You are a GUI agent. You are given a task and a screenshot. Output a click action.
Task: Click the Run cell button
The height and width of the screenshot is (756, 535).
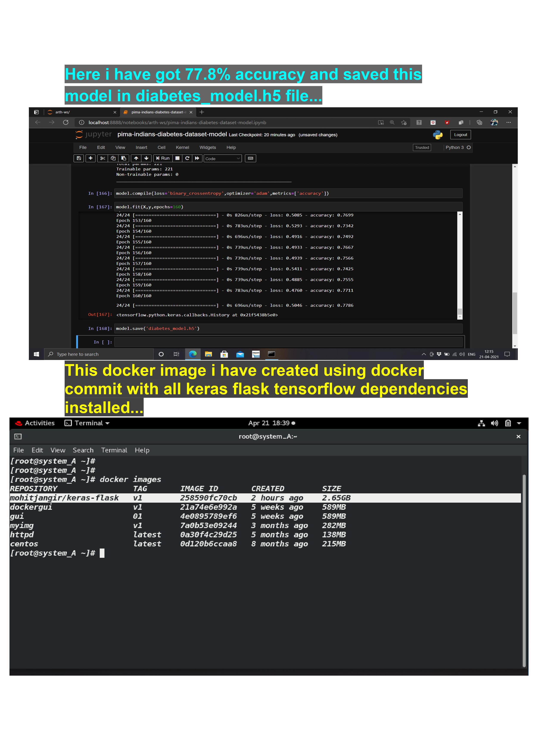(x=163, y=158)
